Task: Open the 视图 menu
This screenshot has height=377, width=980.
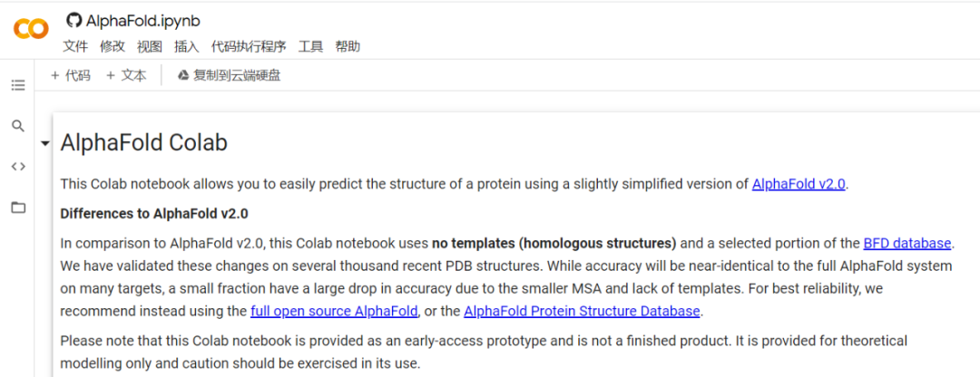Action: [150, 47]
